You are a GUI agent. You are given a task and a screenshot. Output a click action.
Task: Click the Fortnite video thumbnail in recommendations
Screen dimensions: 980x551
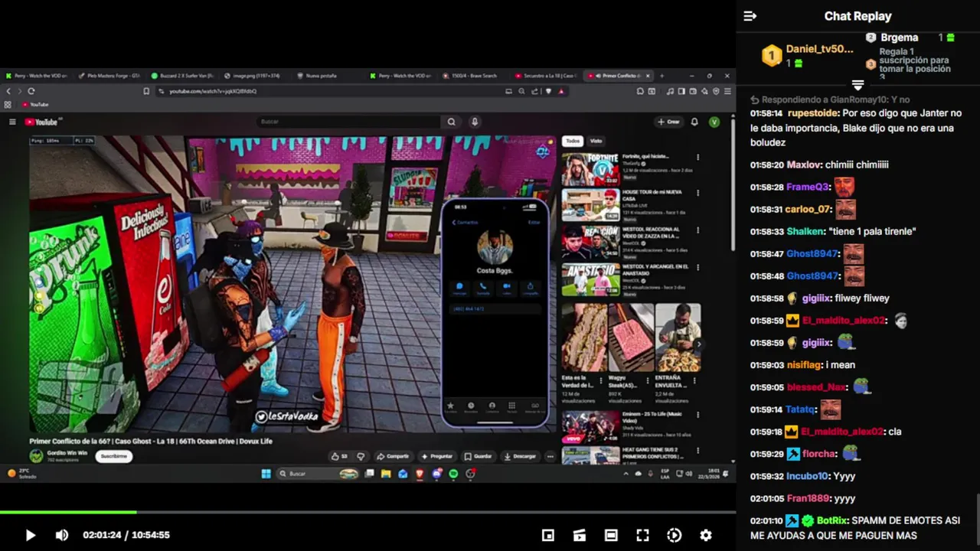pyautogui.click(x=590, y=169)
